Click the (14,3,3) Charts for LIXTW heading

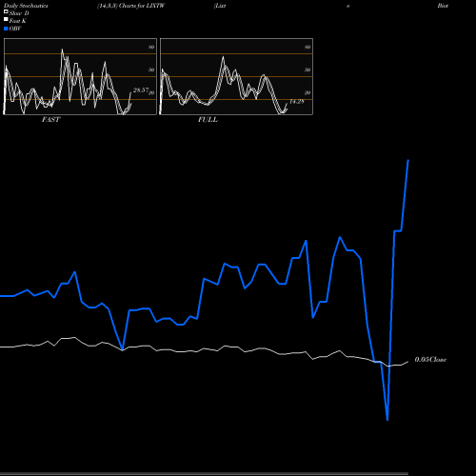coord(131,6)
